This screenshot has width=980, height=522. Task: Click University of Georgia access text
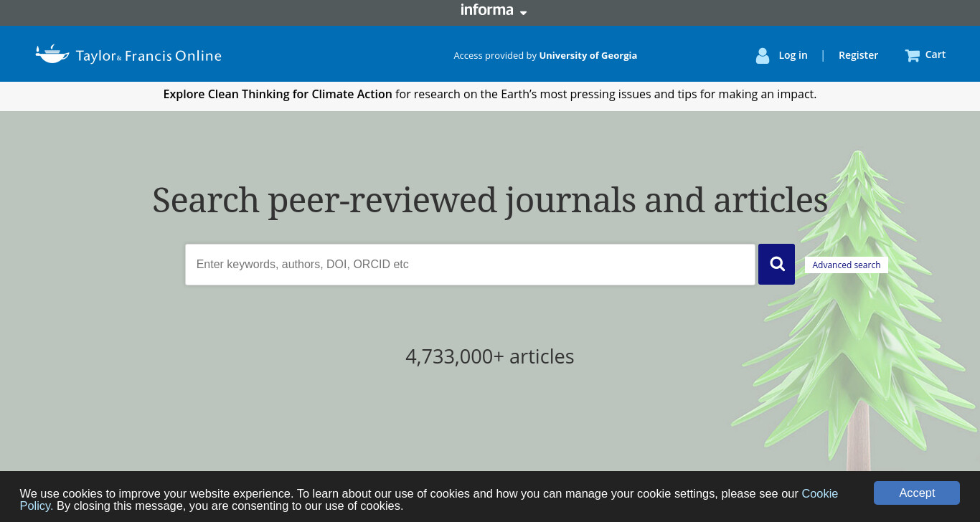pos(588,55)
